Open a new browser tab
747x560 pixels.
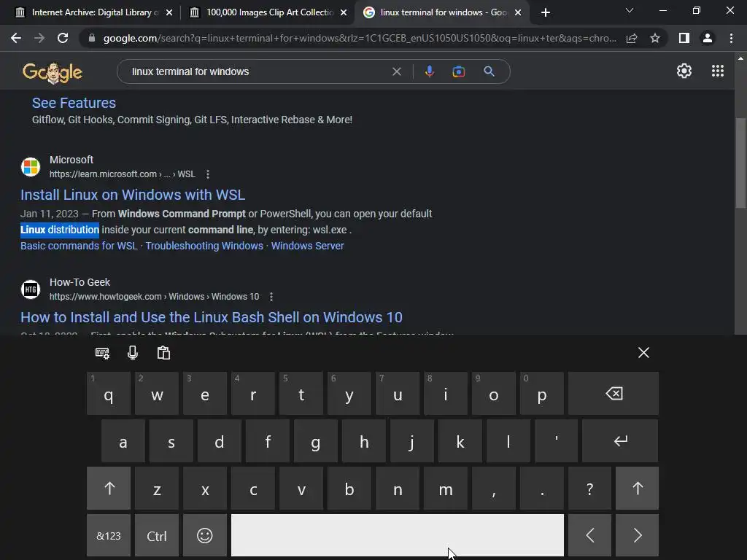[x=546, y=13]
